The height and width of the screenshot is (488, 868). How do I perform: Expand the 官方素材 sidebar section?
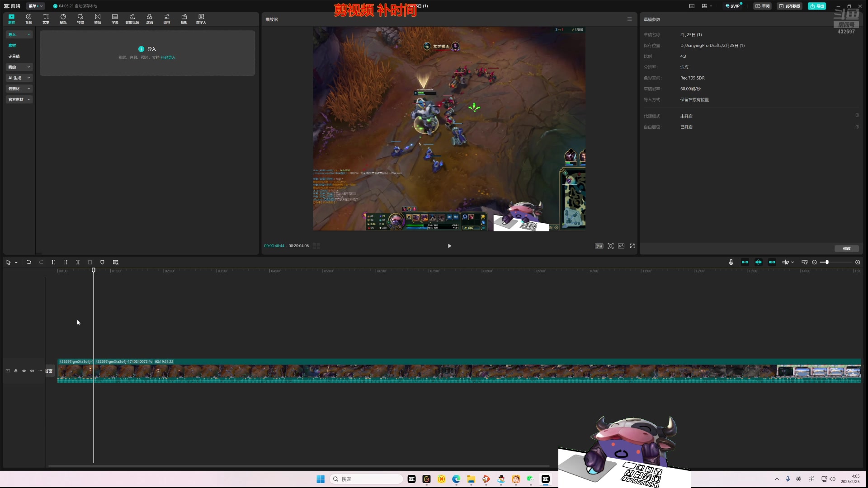point(19,99)
